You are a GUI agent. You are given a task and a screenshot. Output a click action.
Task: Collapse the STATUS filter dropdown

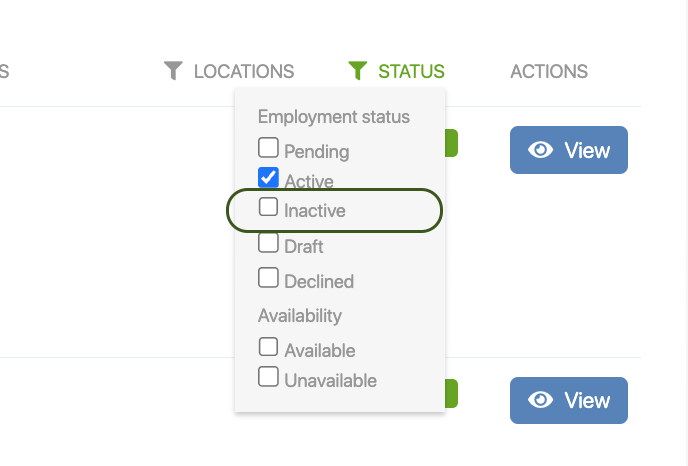tap(411, 72)
